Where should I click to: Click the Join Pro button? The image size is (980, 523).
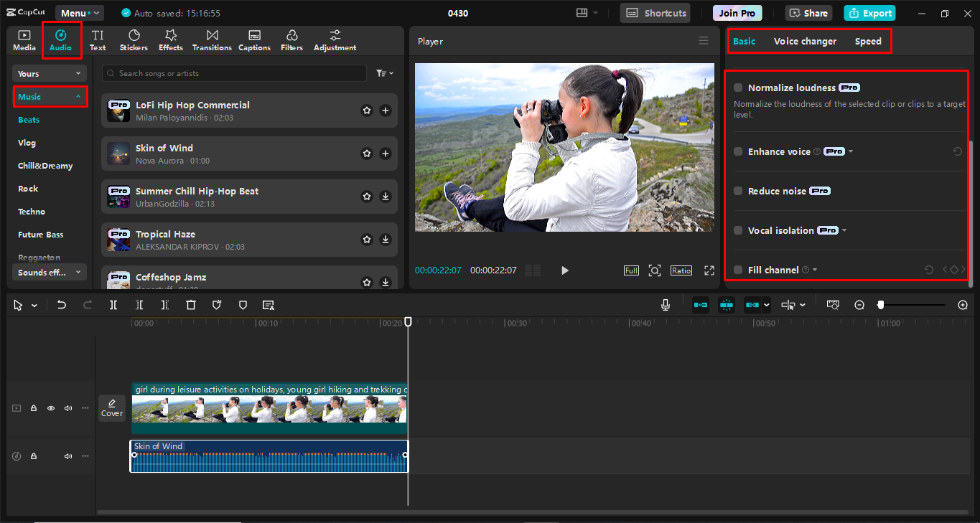coord(737,12)
